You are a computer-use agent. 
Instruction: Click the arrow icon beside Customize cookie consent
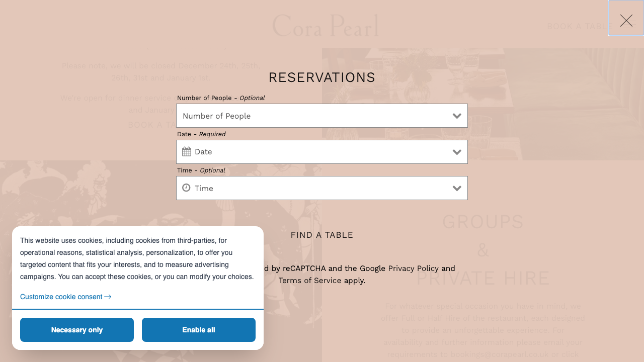107,297
